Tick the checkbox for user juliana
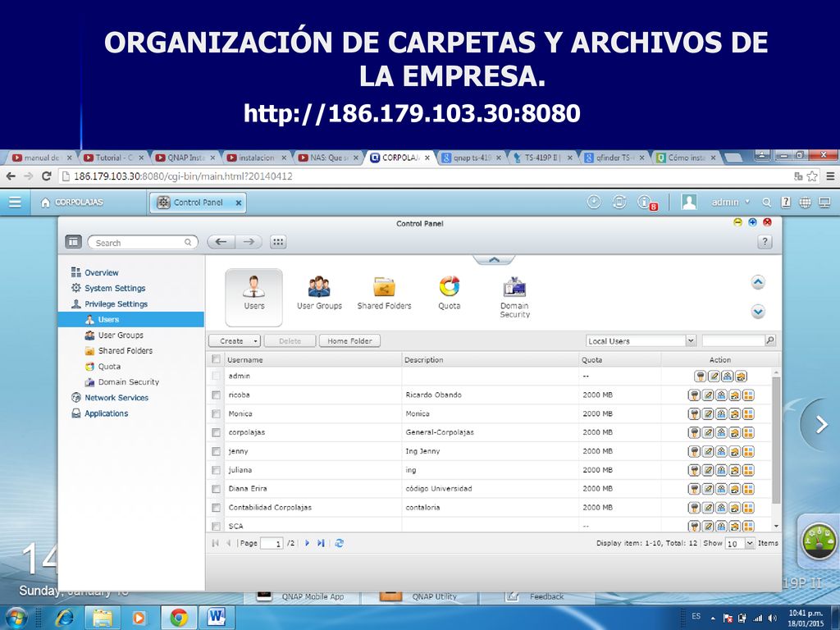This screenshot has height=630, width=840. [x=216, y=470]
